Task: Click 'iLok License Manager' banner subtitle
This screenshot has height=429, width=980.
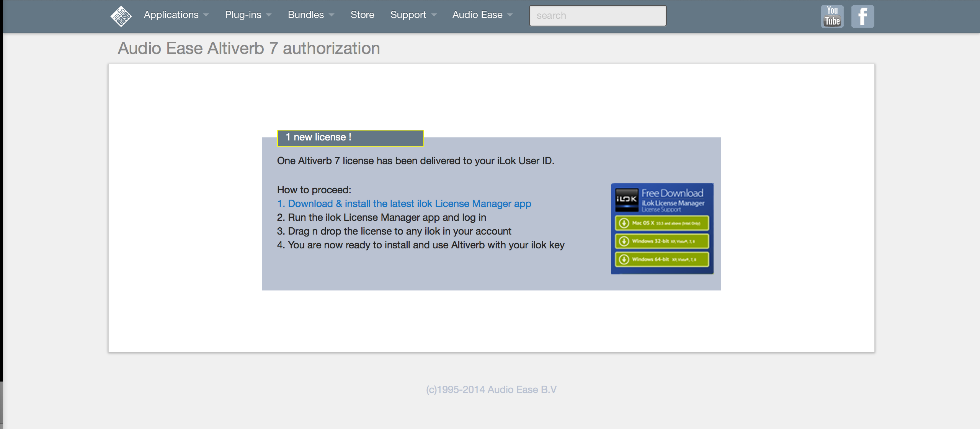Action: click(673, 203)
